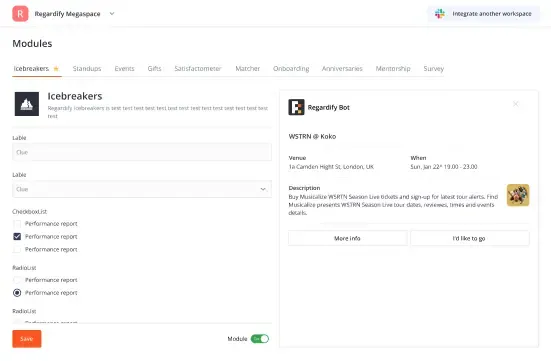Click the WSTRN event thumbnail image
Screen dimensions: 551x361
click(x=518, y=195)
